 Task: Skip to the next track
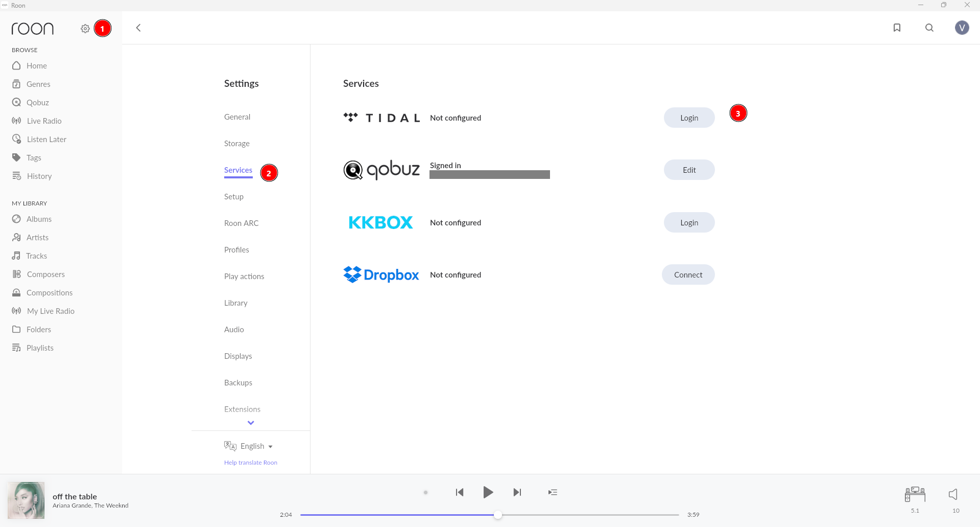coord(517,492)
